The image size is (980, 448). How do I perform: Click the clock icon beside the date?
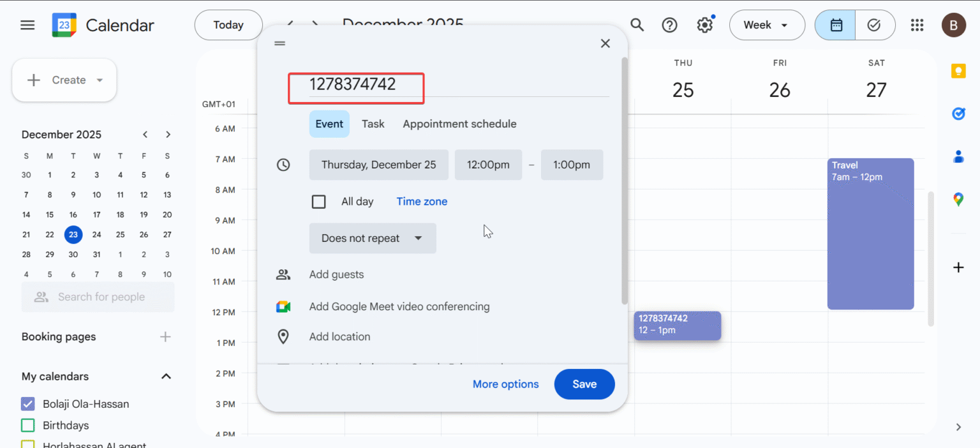coord(283,165)
